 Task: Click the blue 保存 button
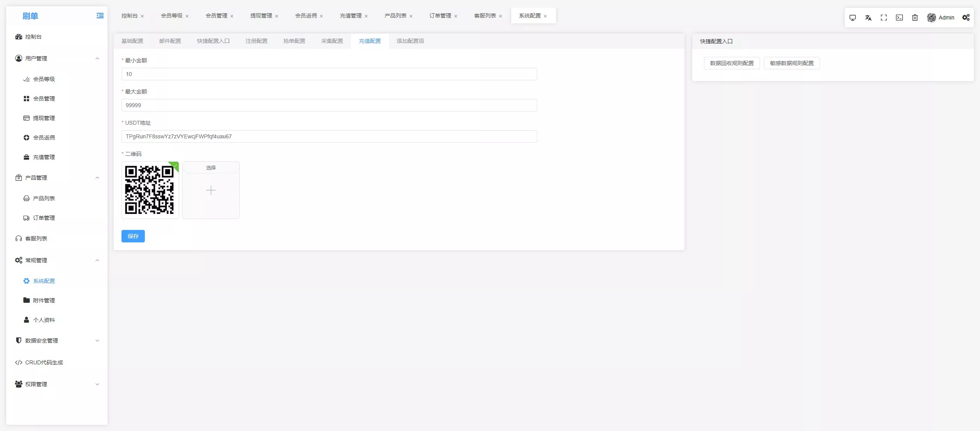point(133,236)
